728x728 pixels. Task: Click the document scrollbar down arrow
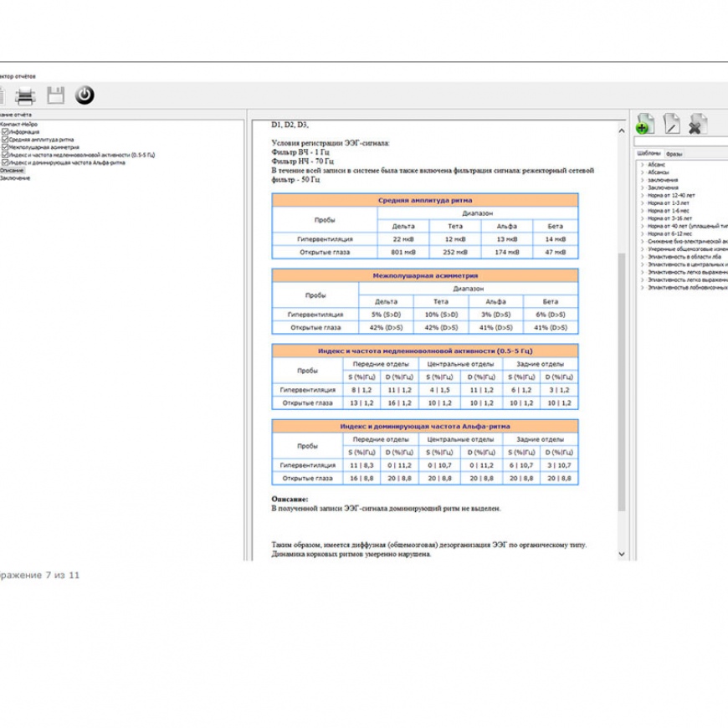click(x=621, y=554)
